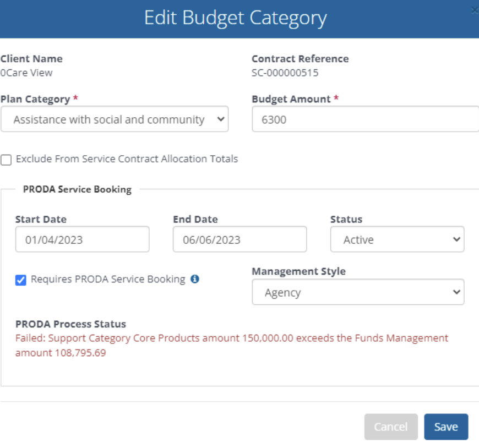The image size is (479, 448).
Task: Click the red Failed PRODA status message
Action: 232,346
